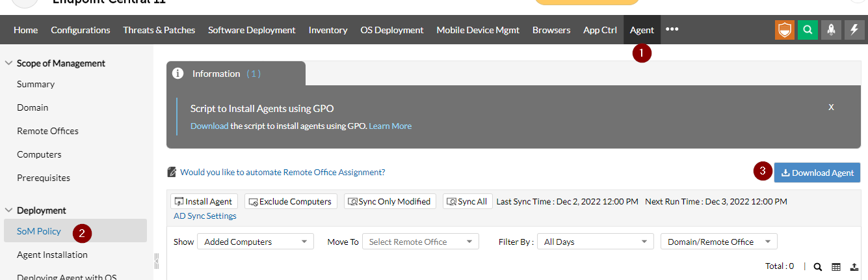Open Agent Installation in the sidebar
Viewport: 868px width, 280px height.
(x=52, y=255)
